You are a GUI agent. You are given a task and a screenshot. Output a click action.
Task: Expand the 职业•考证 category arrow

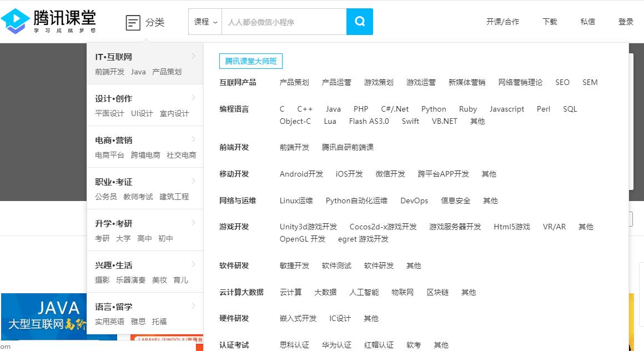click(x=193, y=181)
